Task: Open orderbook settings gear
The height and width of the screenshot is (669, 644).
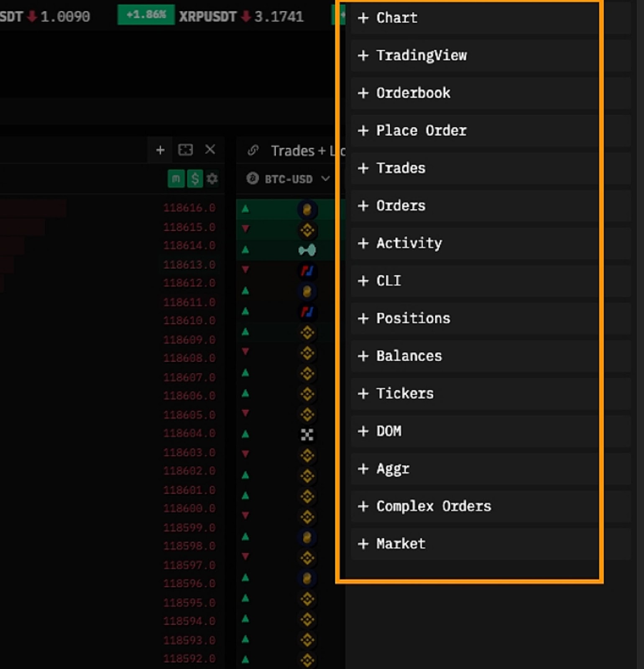Action: (x=212, y=179)
